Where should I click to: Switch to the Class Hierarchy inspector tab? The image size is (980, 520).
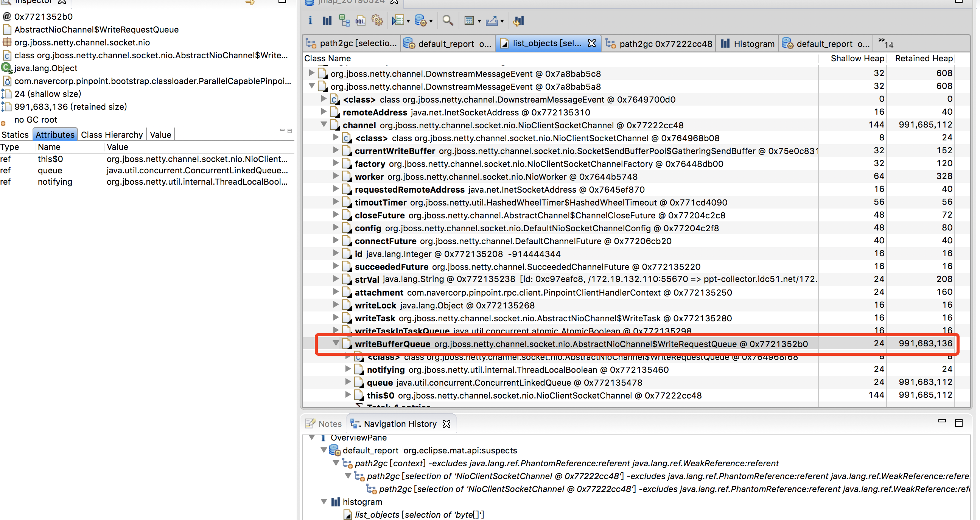(x=112, y=135)
